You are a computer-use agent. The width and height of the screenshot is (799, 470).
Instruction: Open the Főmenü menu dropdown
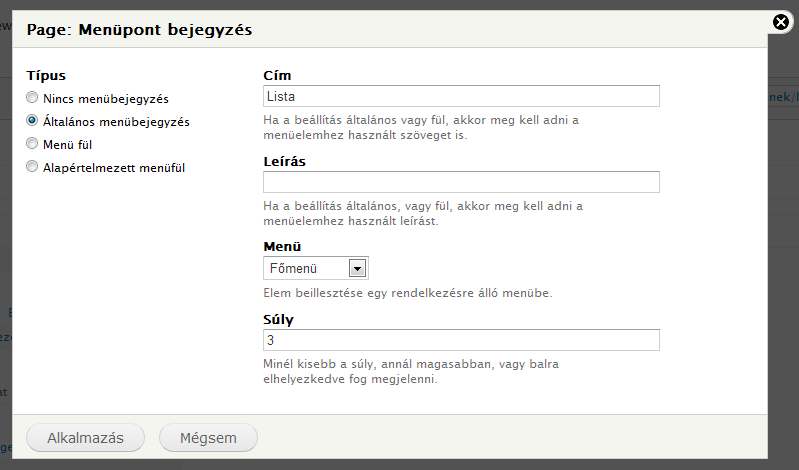(x=315, y=268)
